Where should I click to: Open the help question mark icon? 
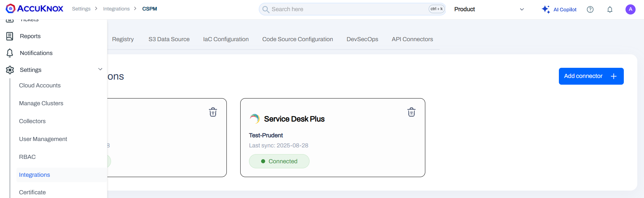coord(590,9)
